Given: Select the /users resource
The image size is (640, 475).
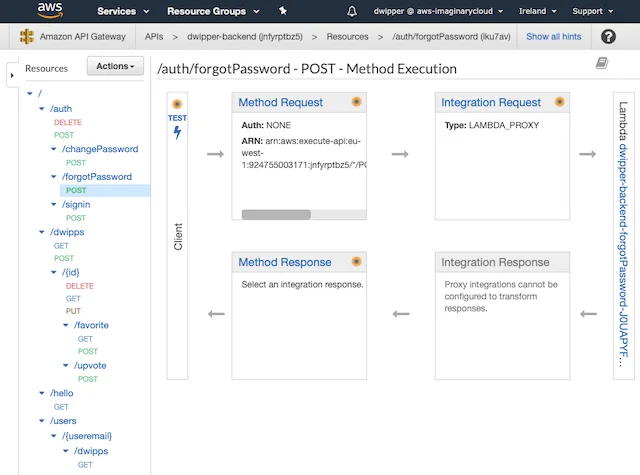Looking at the screenshot, I should pyautogui.click(x=63, y=421).
